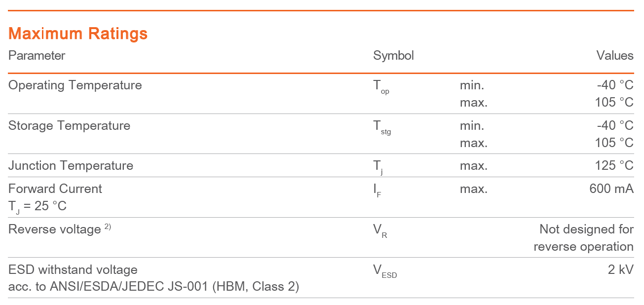Click the Operating Temperature row label
This screenshot has height=305, width=644.
tap(75, 85)
